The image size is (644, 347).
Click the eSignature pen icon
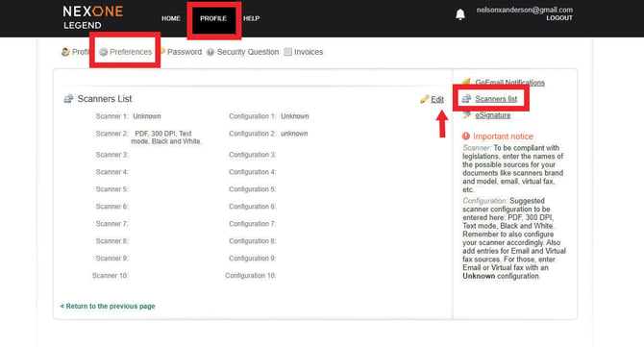(466, 115)
